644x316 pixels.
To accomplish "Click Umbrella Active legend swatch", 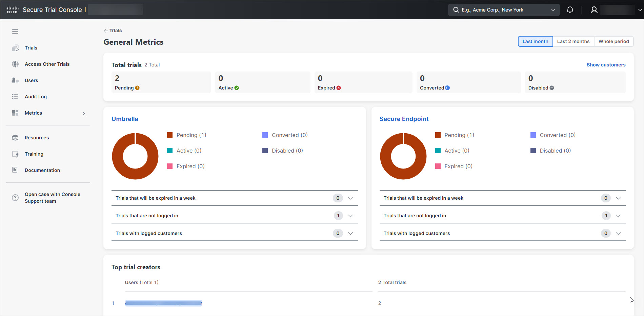I will pos(170,151).
